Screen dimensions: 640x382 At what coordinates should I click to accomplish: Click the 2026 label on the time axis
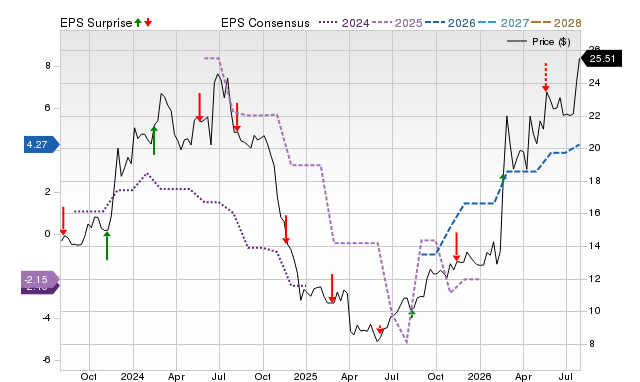(x=479, y=376)
